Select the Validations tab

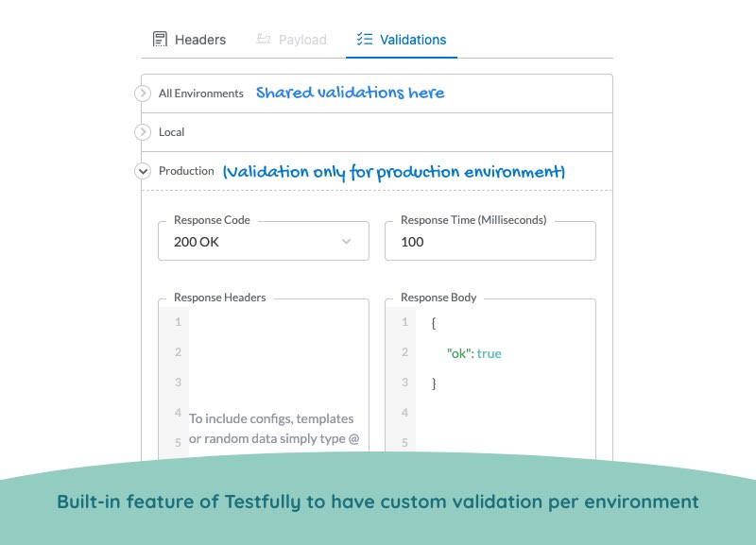(402, 40)
